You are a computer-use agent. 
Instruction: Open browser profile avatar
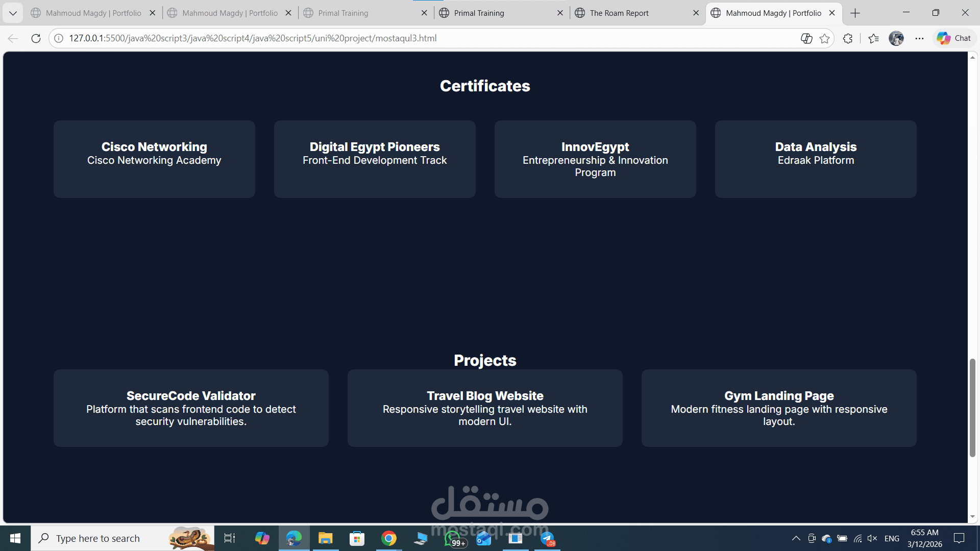896,38
